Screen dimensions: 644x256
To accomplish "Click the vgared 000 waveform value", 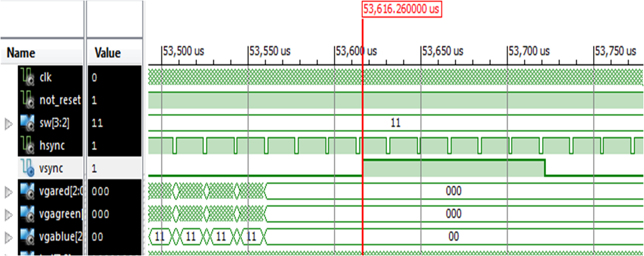I will pos(454,191).
